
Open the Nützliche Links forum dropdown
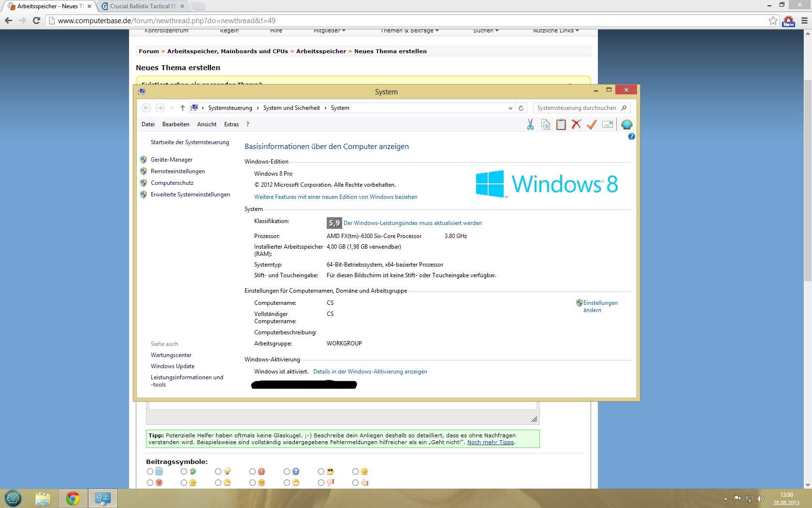pos(556,31)
